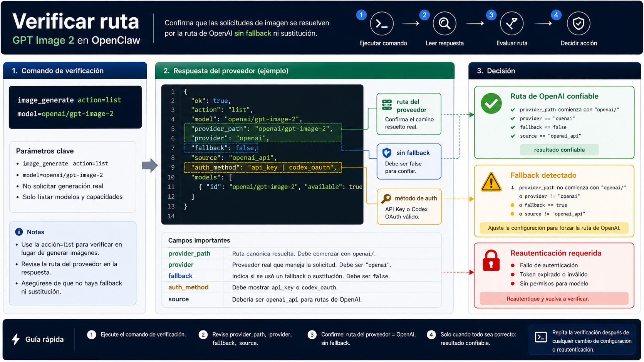Click the terminal icon above Ejecutar comando
The height and width of the screenshot is (362, 644).
[x=382, y=24]
